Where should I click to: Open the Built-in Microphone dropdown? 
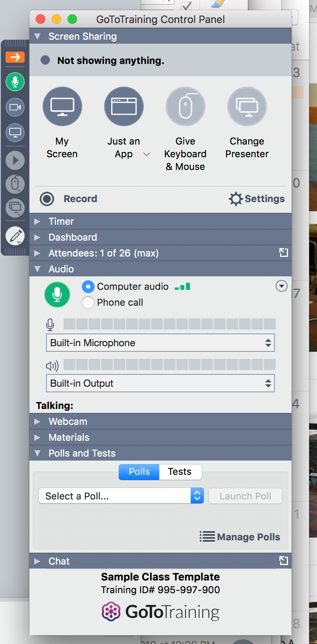coord(160,343)
